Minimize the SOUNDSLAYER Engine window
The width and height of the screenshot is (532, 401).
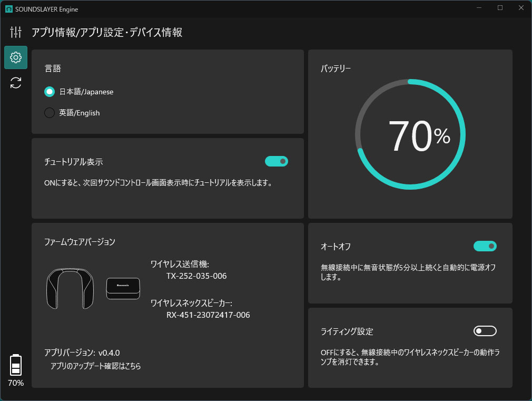click(479, 8)
